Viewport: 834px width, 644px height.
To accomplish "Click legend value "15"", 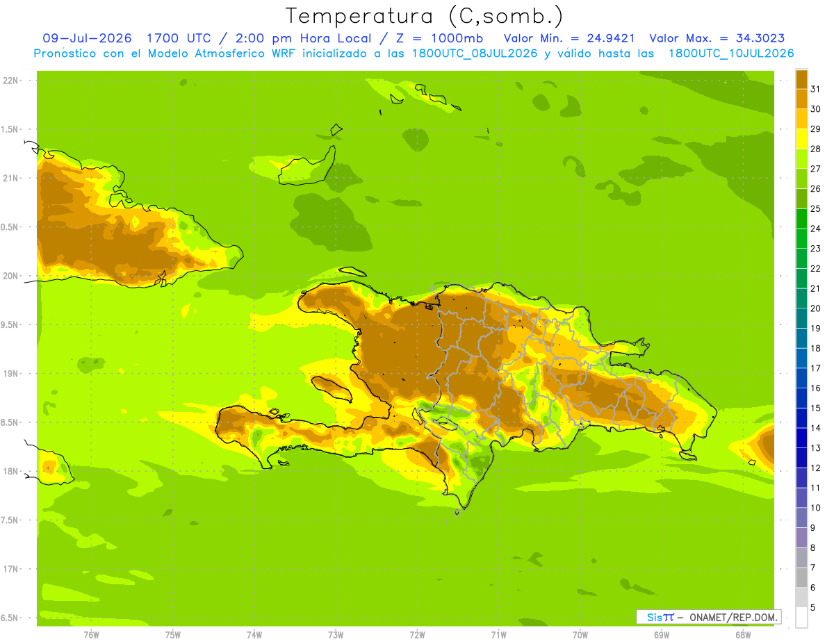I will [815, 408].
